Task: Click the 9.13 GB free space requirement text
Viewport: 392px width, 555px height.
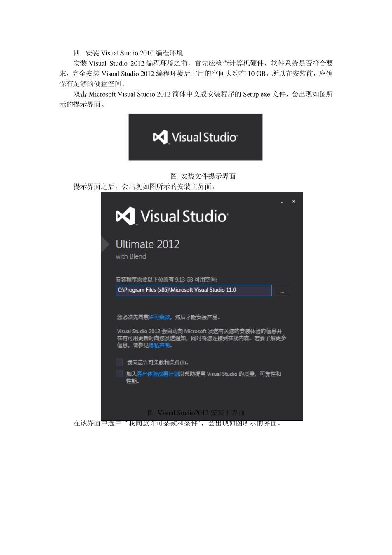Action: pos(166,280)
